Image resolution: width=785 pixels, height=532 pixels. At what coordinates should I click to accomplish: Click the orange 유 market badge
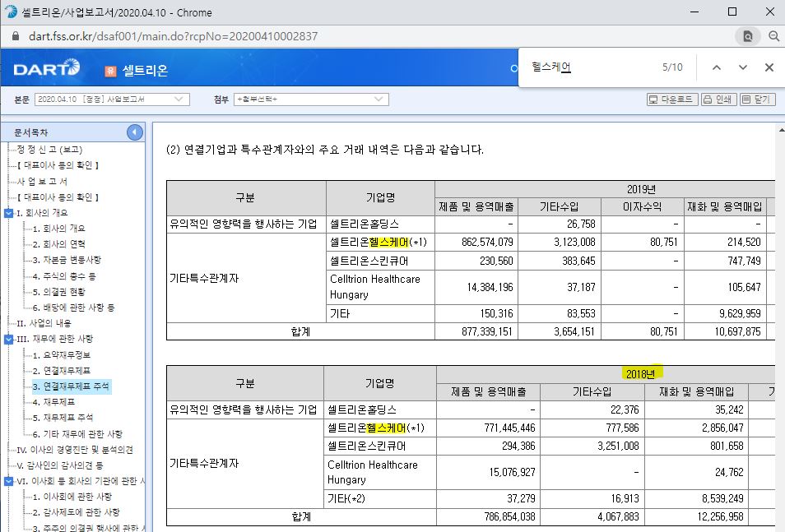(110, 71)
